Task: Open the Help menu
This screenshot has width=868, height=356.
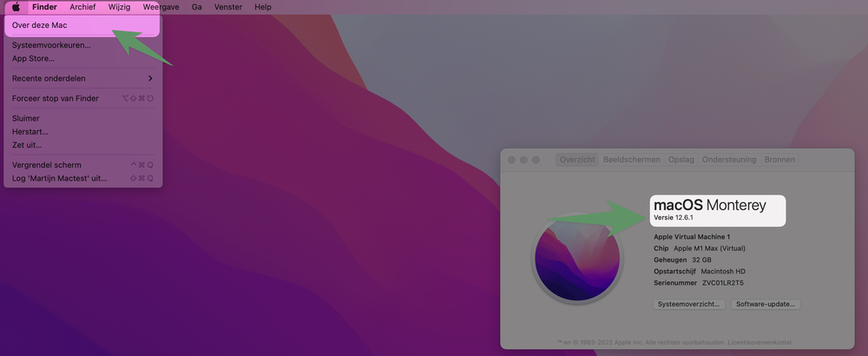Action: pos(263,7)
